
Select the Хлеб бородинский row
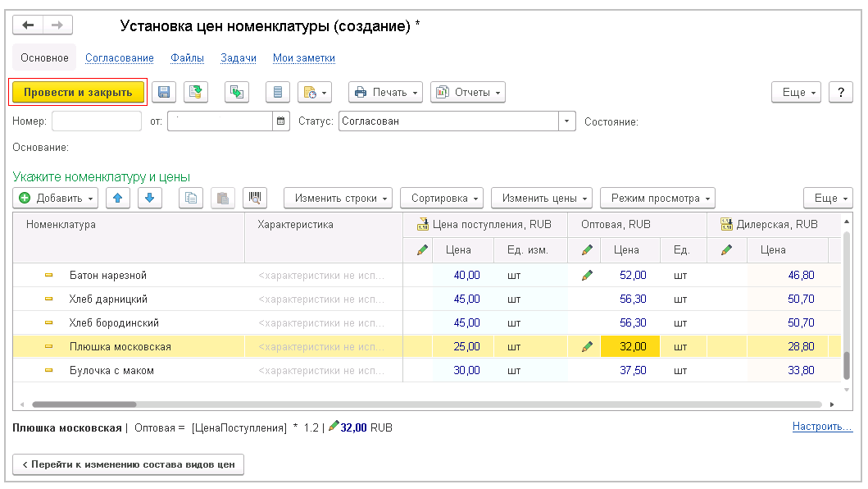pyautogui.click(x=427, y=322)
